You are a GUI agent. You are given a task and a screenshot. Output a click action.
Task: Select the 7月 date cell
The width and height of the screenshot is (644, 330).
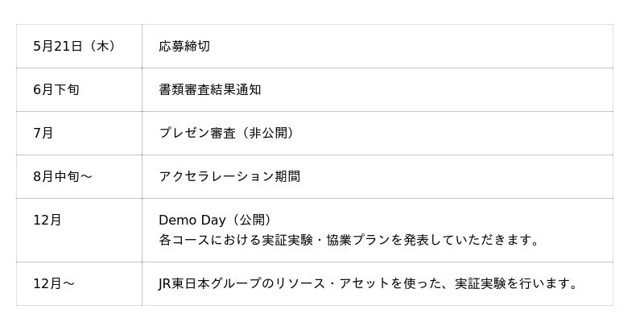pyautogui.click(x=43, y=134)
